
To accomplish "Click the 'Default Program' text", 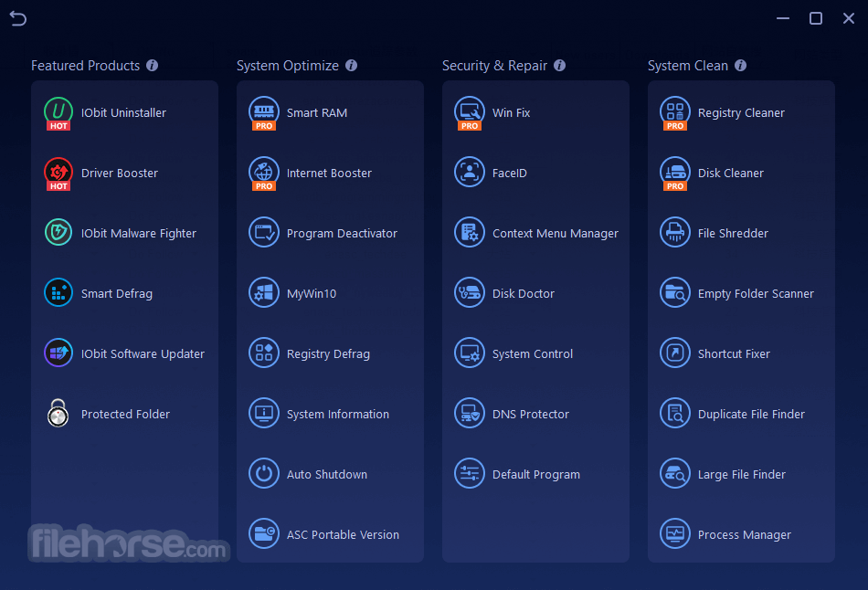I will pyautogui.click(x=535, y=475).
